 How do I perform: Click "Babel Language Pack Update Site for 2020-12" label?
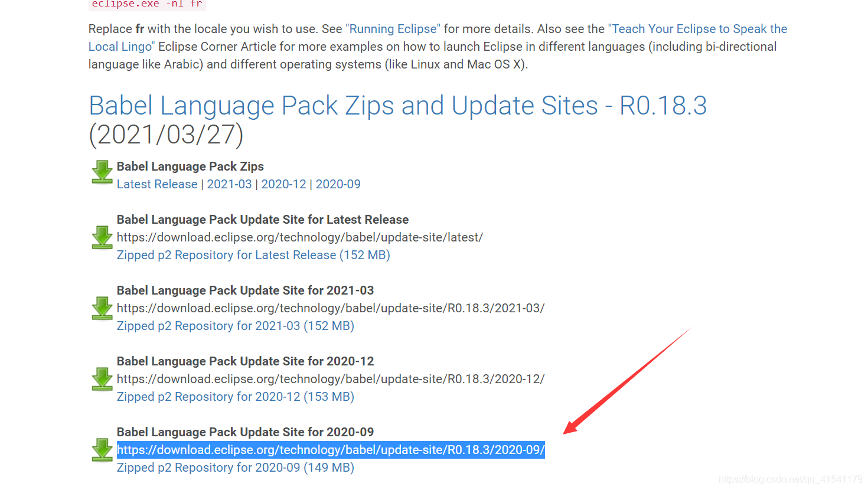pos(246,361)
